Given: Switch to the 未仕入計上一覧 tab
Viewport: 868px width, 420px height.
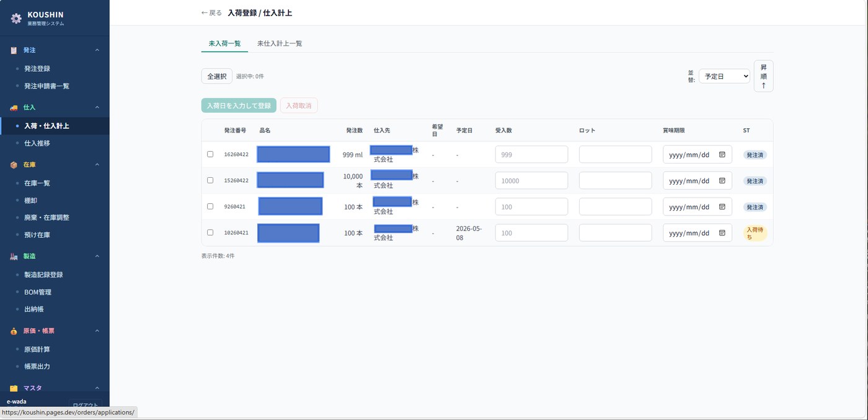Looking at the screenshot, I should coord(280,43).
